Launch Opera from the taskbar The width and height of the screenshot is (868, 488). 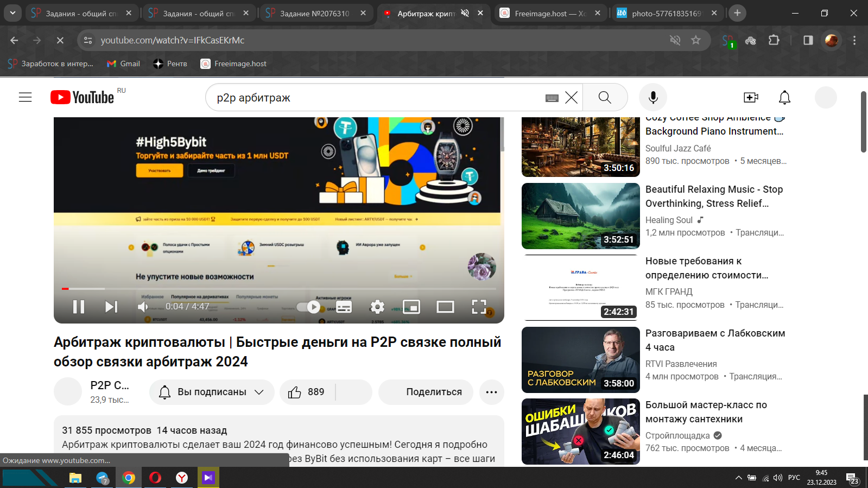(x=155, y=478)
